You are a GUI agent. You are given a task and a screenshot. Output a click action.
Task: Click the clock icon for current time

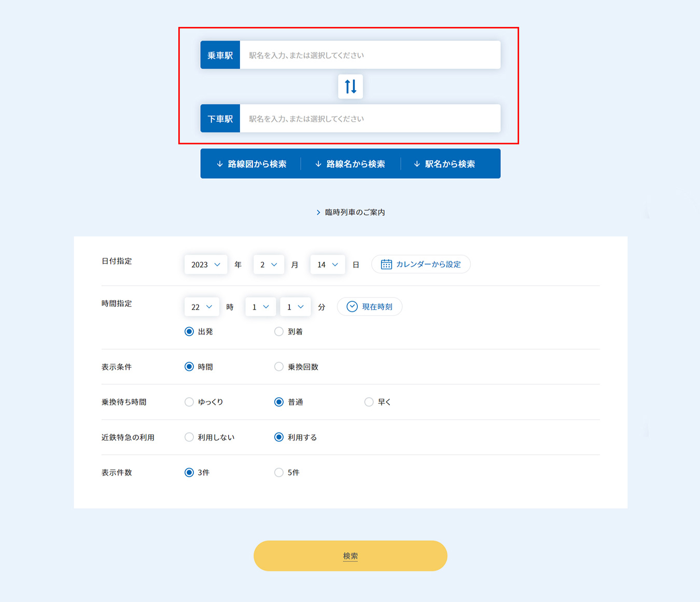(x=352, y=306)
